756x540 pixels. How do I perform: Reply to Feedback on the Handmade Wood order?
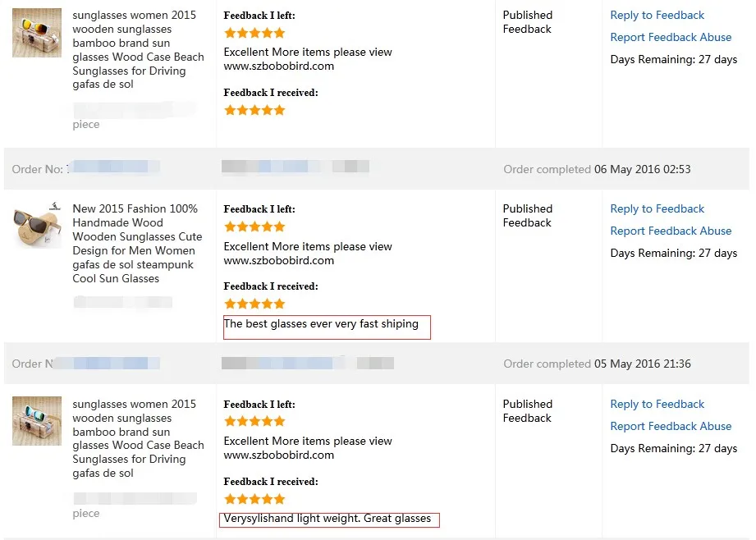point(657,208)
